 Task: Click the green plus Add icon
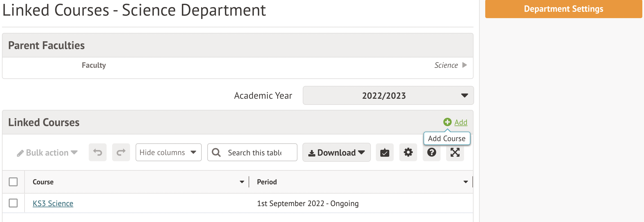click(x=447, y=122)
